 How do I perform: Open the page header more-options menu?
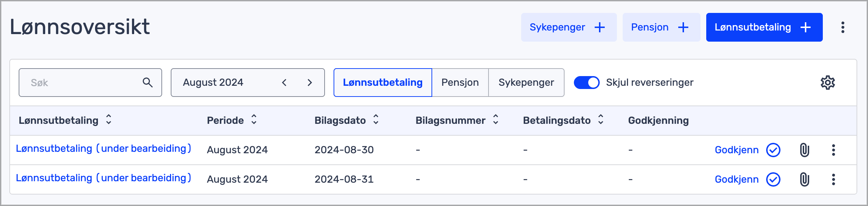click(x=843, y=27)
